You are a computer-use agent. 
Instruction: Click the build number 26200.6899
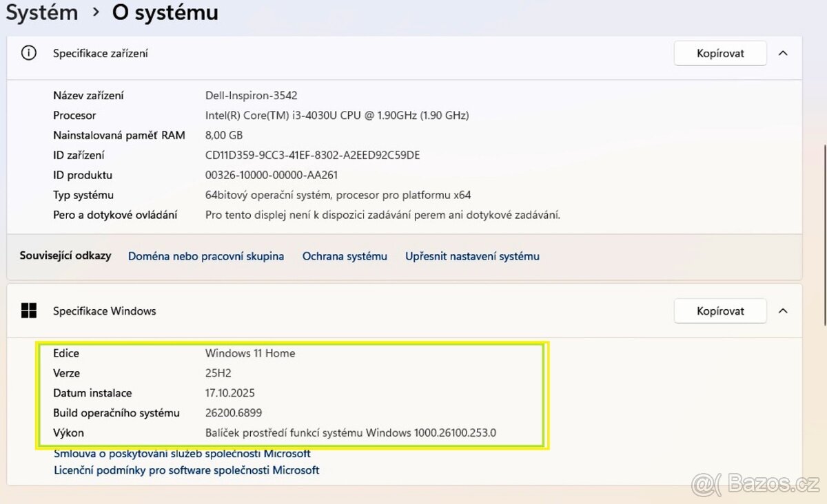[233, 413]
